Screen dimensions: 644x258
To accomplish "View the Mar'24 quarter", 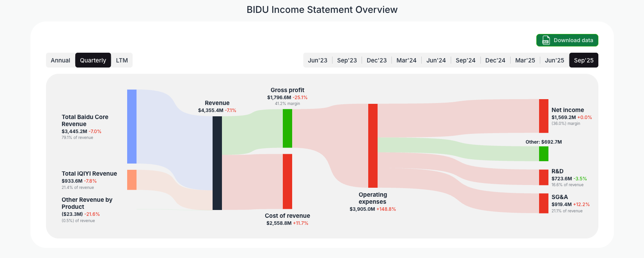I will coord(406,60).
